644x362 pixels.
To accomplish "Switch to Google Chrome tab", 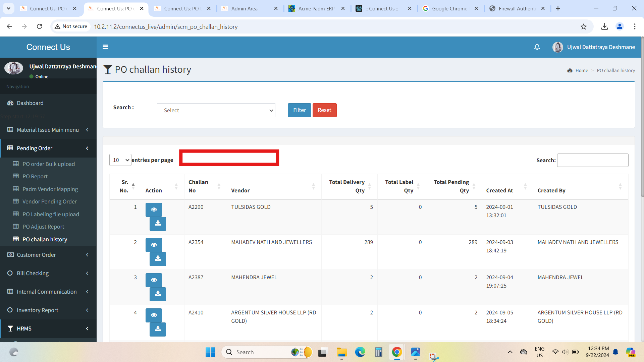I will (450, 8).
